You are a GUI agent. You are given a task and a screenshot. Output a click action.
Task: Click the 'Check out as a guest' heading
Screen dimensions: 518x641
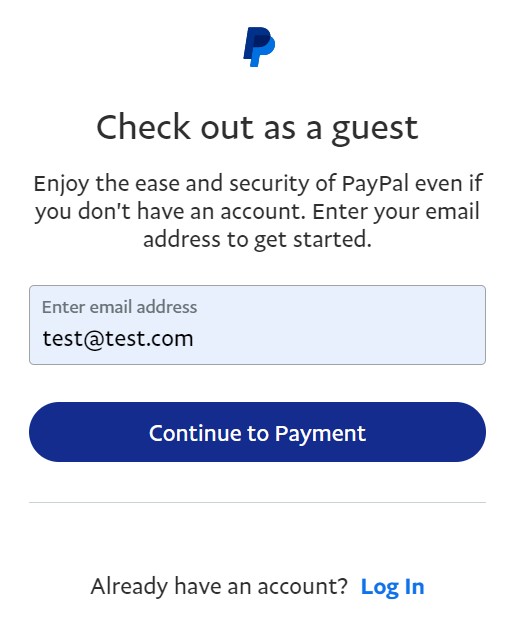[x=258, y=129]
